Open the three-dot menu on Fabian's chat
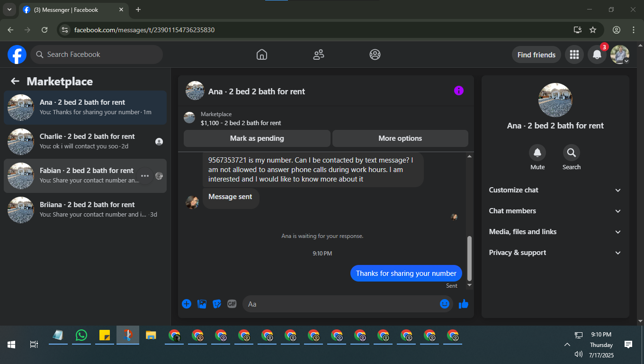This screenshot has height=364, width=644. click(x=145, y=176)
